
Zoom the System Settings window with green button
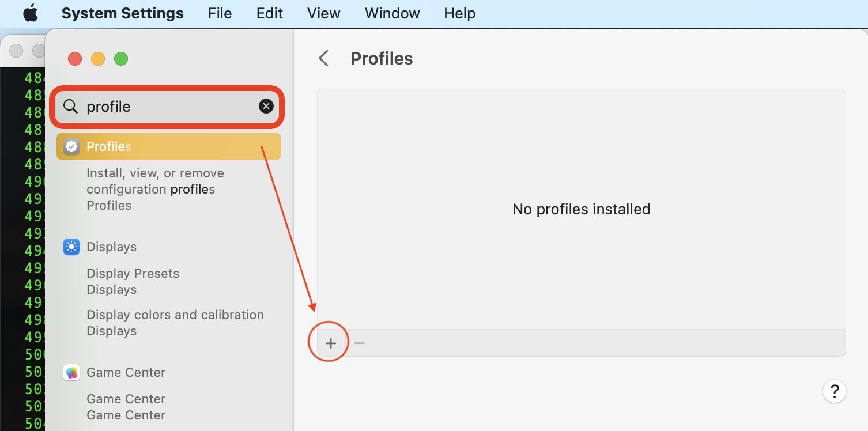(121, 58)
